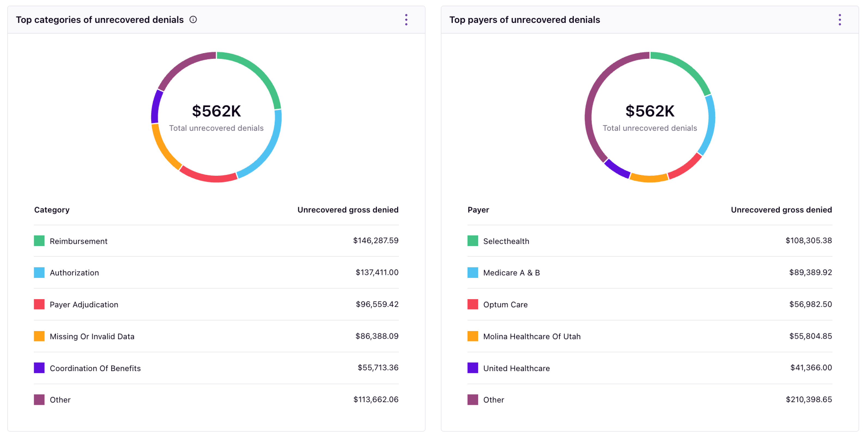Select the Selecthealth payer row label
The width and height of the screenshot is (868, 443).
506,241
